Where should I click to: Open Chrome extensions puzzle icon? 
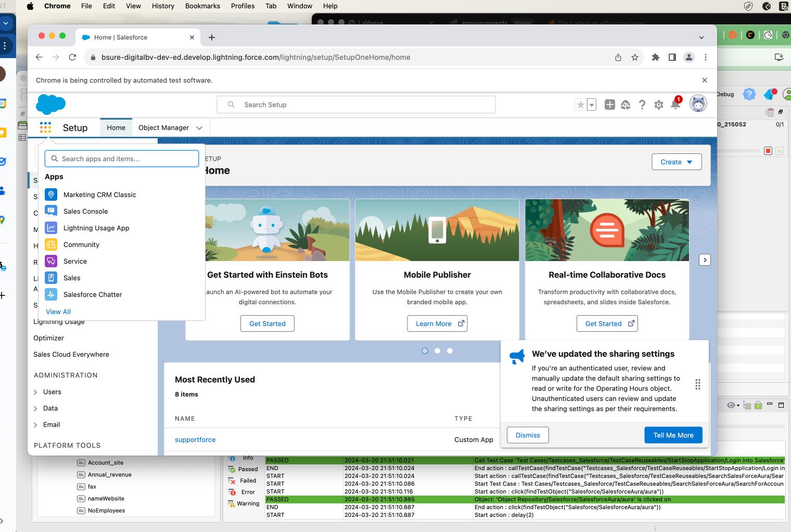(x=656, y=57)
